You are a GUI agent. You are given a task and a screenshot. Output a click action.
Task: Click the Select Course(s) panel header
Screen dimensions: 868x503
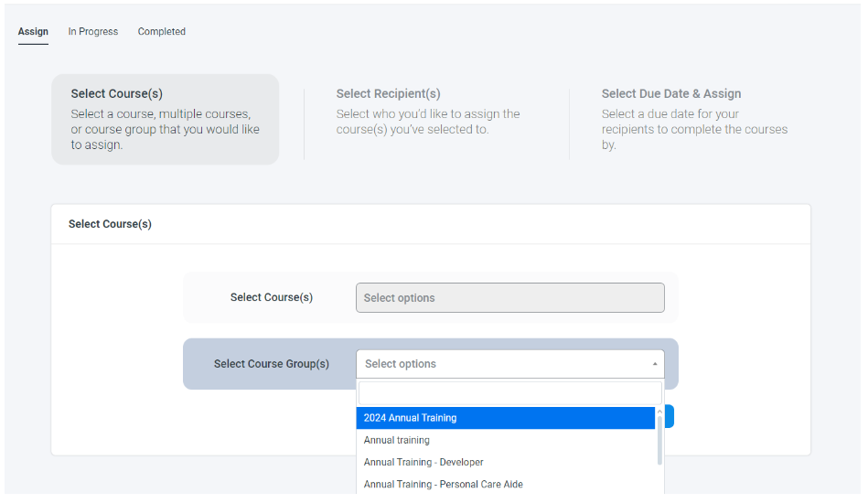(110, 224)
